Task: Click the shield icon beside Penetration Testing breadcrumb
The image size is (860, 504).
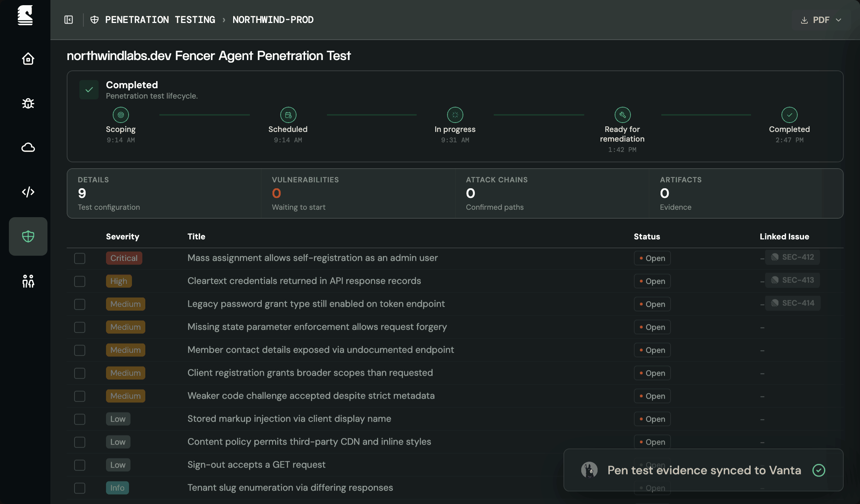Action: point(95,20)
